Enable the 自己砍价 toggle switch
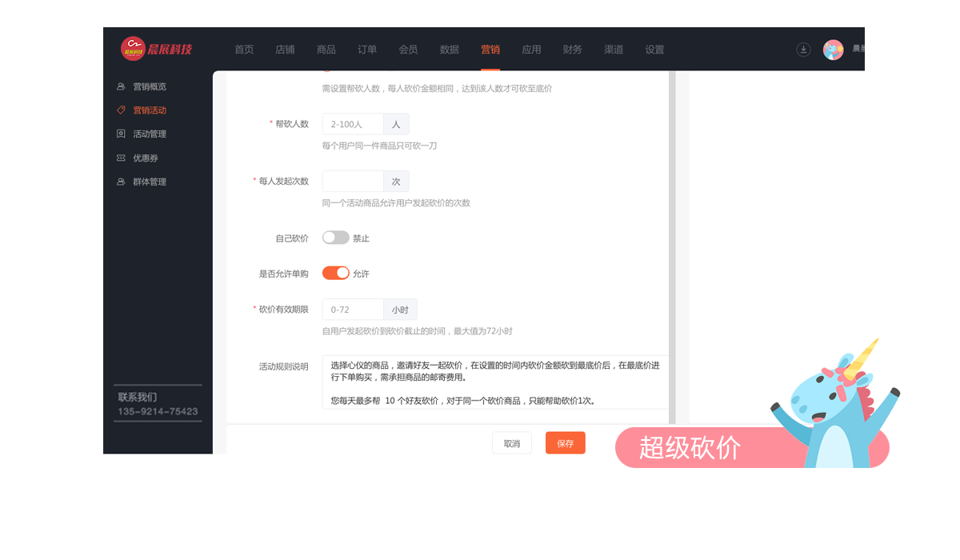This screenshot has height=560, width=960. tap(335, 238)
